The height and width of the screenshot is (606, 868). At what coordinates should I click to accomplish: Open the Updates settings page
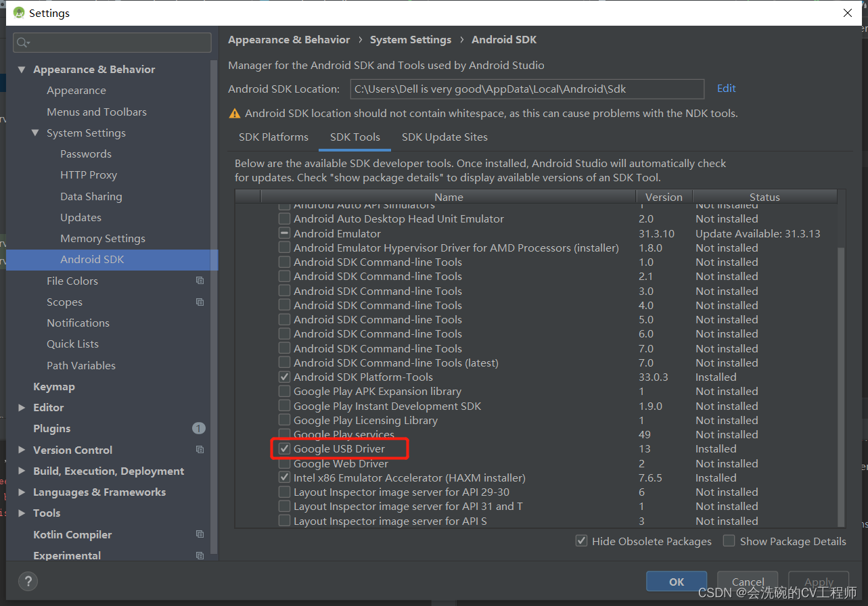click(81, 217)
